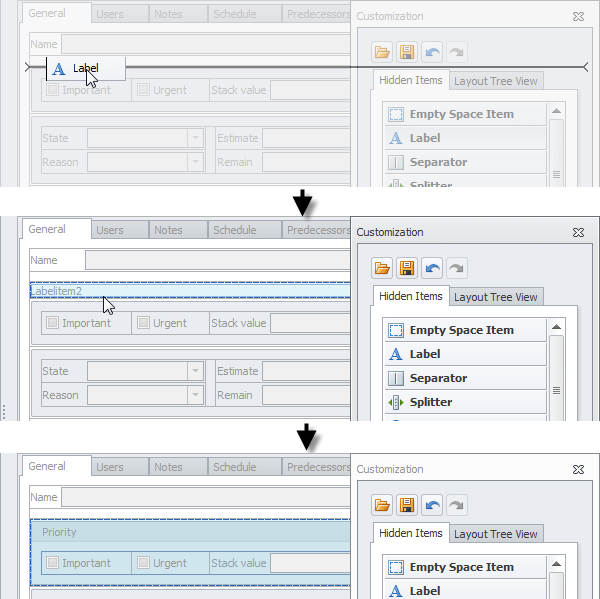Toggle the Urgent checkbox in the middle form

[x=143, y=323]
